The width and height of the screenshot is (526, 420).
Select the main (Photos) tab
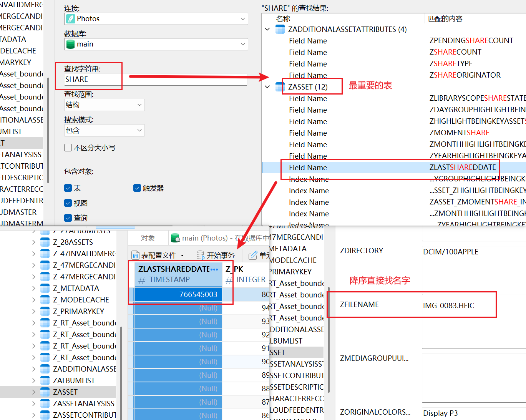pos(219,238)
